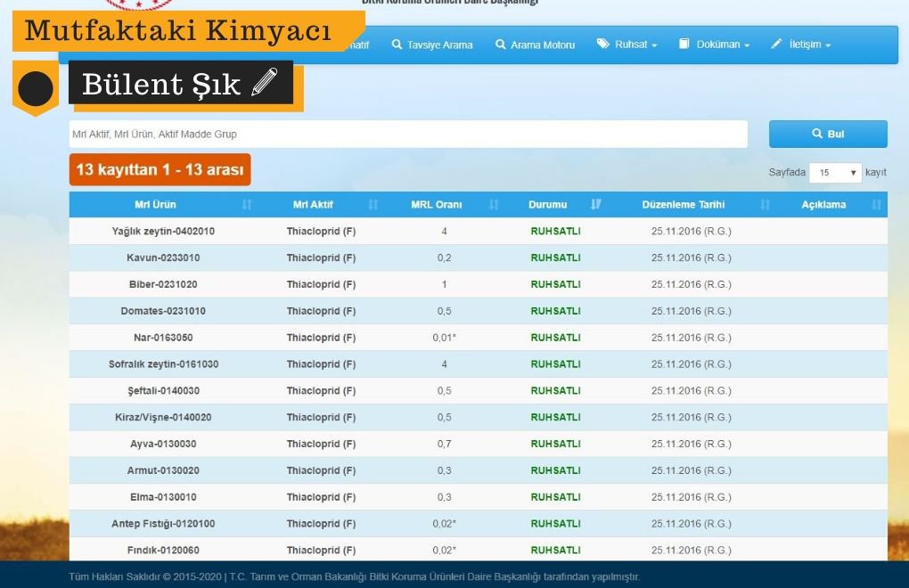Click the MRL Oranı column header
The width and height of the screenshot is (909, 588).
[437, 205]
